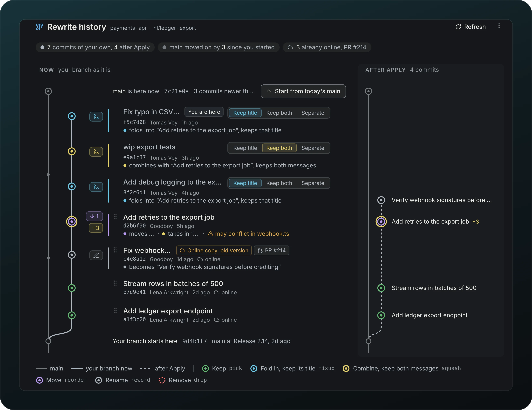532x410 pixels.
Task: Click the Combine squash legend icon
Action: pyautogui.click(x=346, y=369)
